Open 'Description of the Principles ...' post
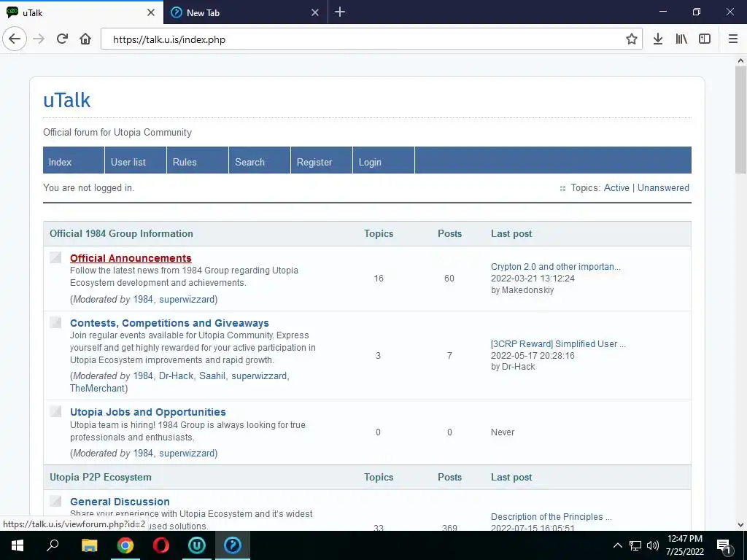This screenshot has height=560, width=747. click(551, 517)
